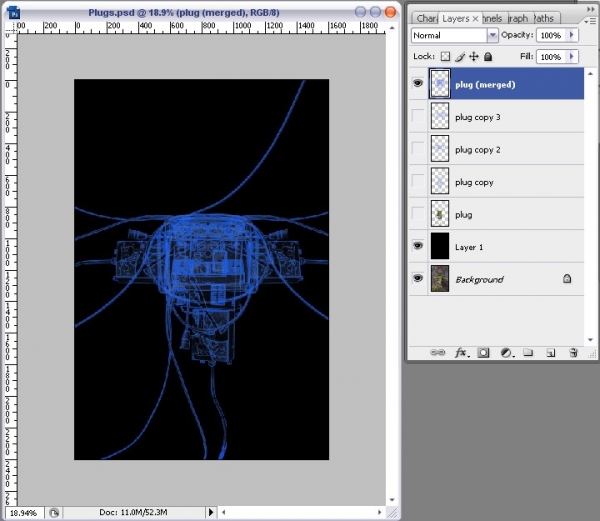Switch to the Character tab

pos(426,18)
